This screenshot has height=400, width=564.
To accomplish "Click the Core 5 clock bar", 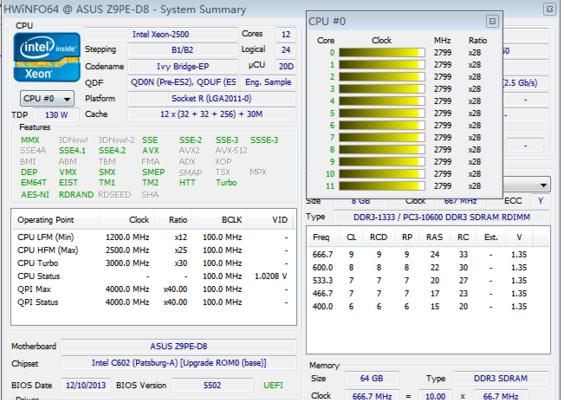I will pyautogui.click(x=382, y=113).
